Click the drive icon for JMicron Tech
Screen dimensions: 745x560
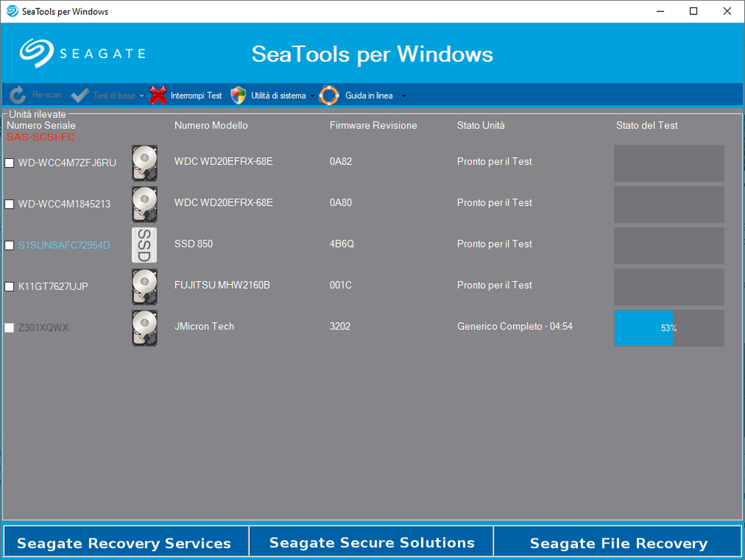(x=145, y=328)
